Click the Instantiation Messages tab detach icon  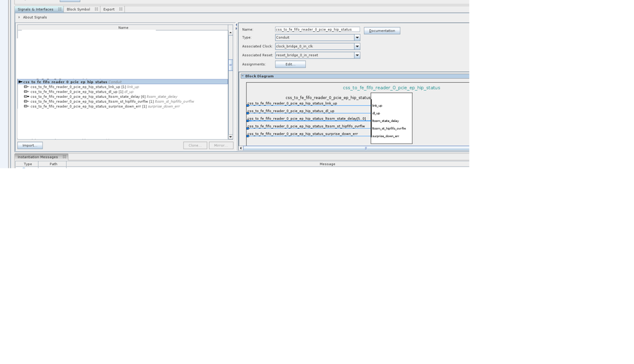coord(64,156)
